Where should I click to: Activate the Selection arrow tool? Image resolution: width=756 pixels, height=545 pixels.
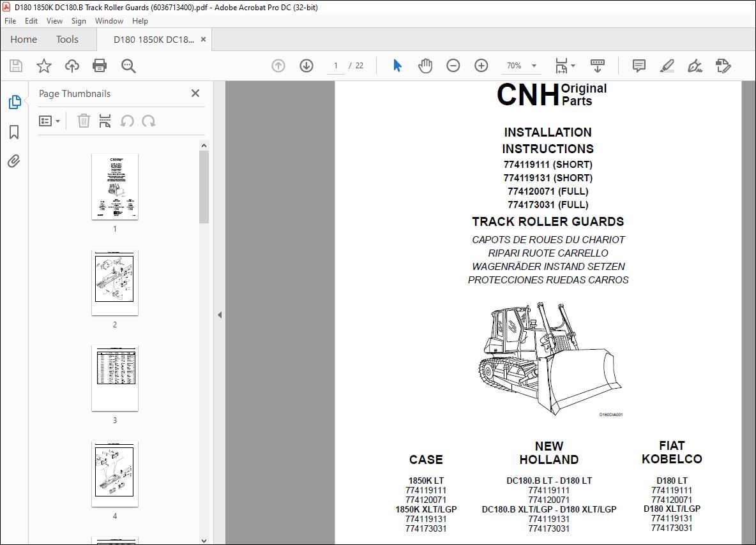coord(397,66)
